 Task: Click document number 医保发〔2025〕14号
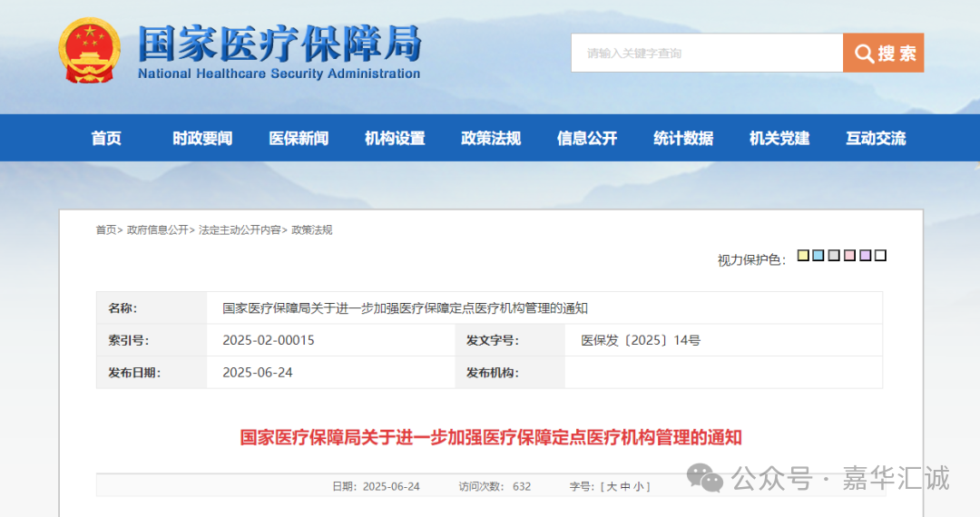tap(641, 340)
